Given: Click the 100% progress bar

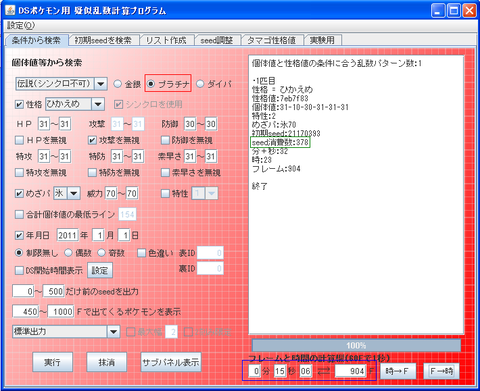Looking at the screenshot, I should 356,345.
